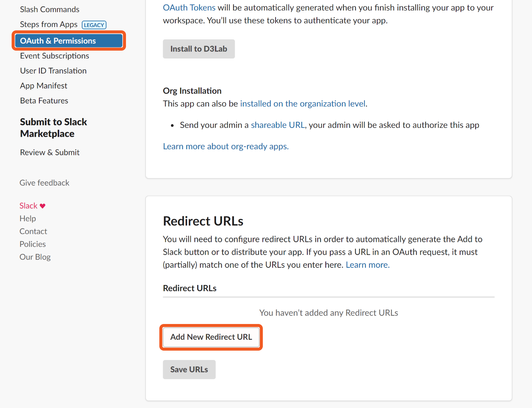This screenshot has width=532, height=408.
Task: Open Review & Submit page
Action: coord(49,153)
